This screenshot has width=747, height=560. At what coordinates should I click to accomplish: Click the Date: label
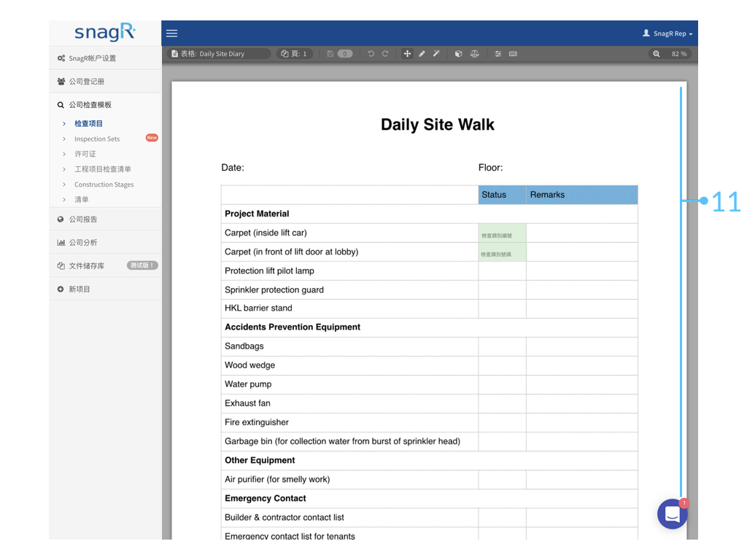[233, 168]
